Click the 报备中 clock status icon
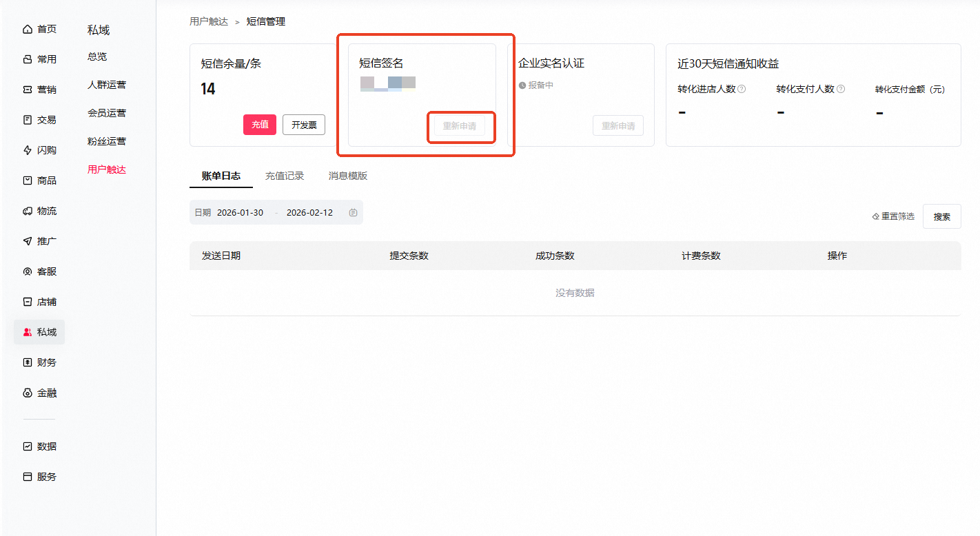 pyautogui.click(x=522, y=85)
